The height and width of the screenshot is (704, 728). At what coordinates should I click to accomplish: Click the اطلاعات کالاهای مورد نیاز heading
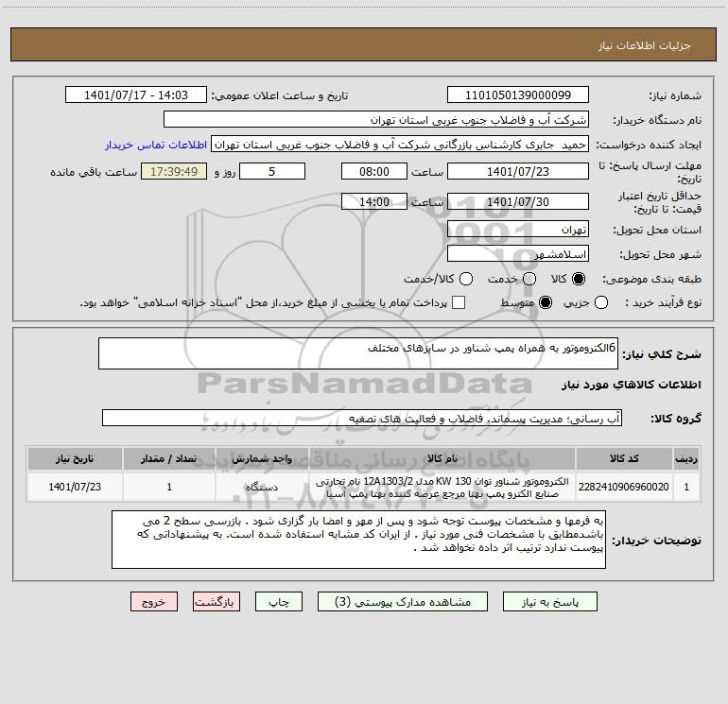pyautogui.click(x=632, y=385)
